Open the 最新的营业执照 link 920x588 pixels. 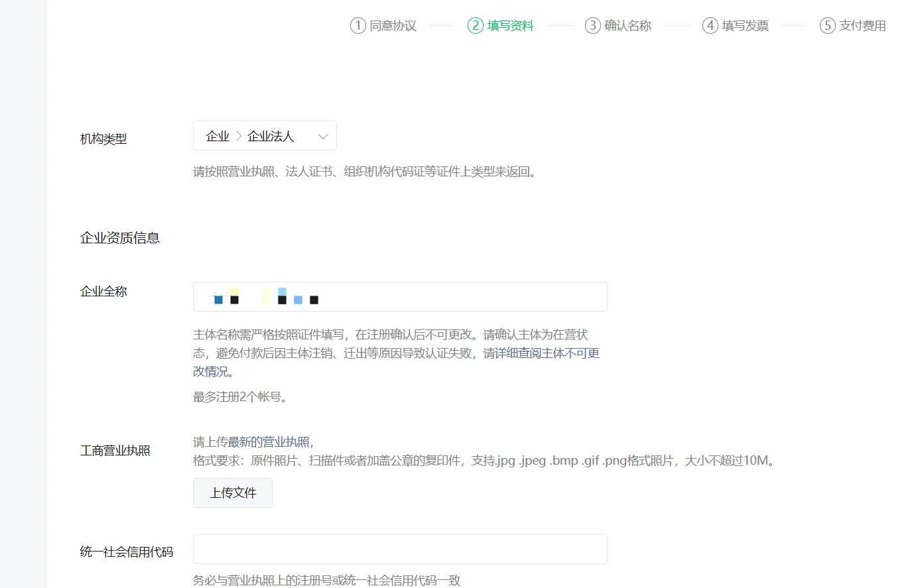point(269,442)
